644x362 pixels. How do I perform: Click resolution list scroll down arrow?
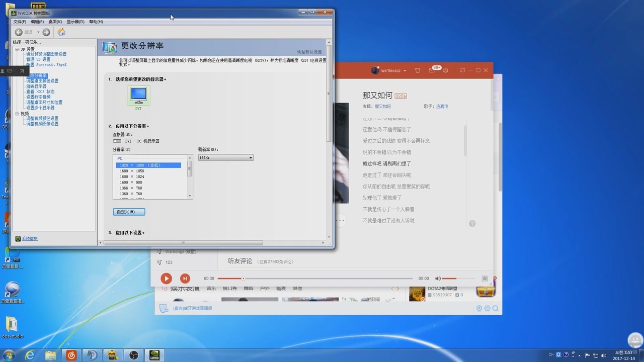point(190,196)
